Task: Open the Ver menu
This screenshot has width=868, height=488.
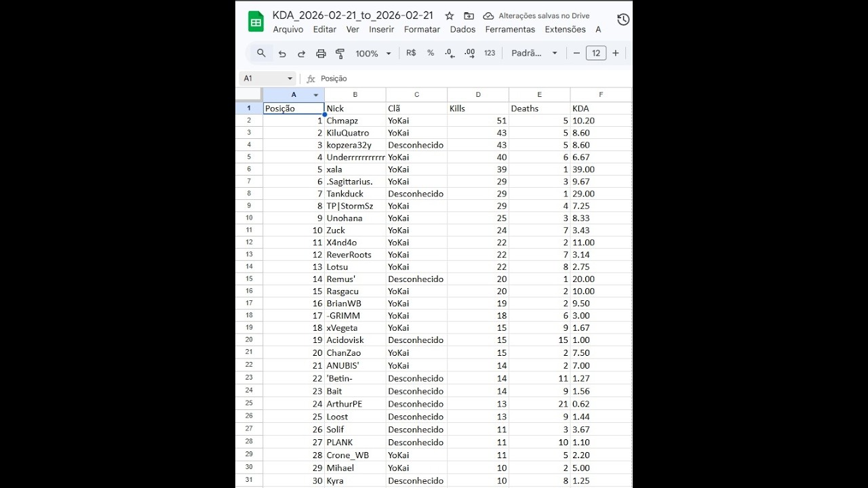Action: click(353, 30)
